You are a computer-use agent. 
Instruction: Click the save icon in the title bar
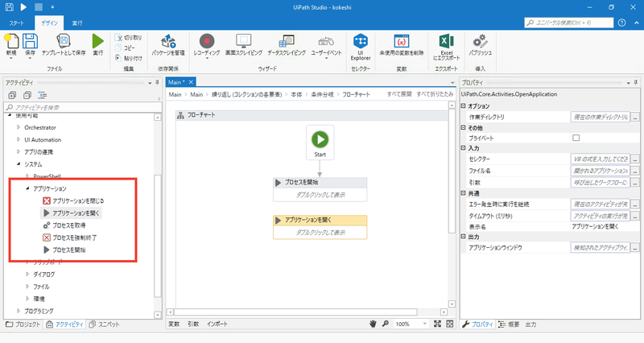[x=9, y=7]
